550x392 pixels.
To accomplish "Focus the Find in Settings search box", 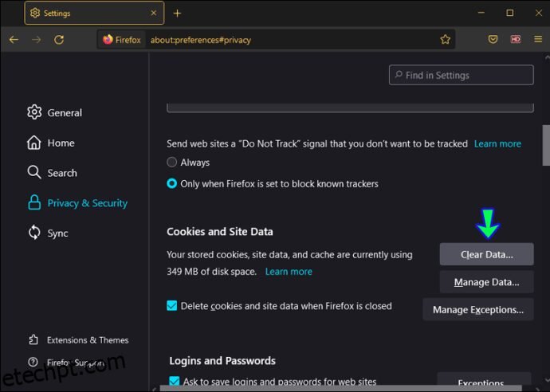I will coord(462,75).
